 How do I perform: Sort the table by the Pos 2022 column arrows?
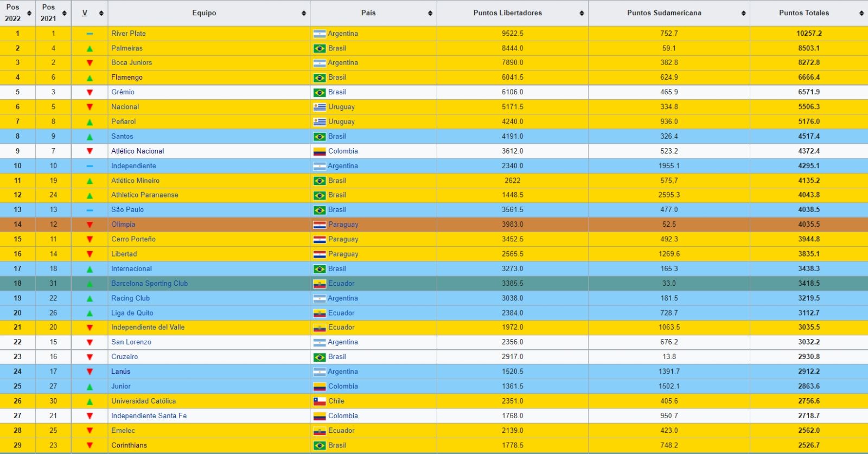point(29,13)
